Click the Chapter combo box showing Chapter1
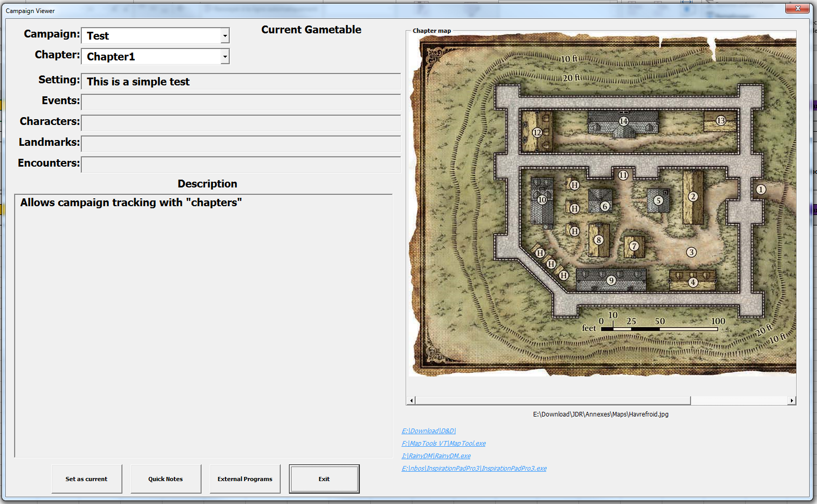 [155, 56]
